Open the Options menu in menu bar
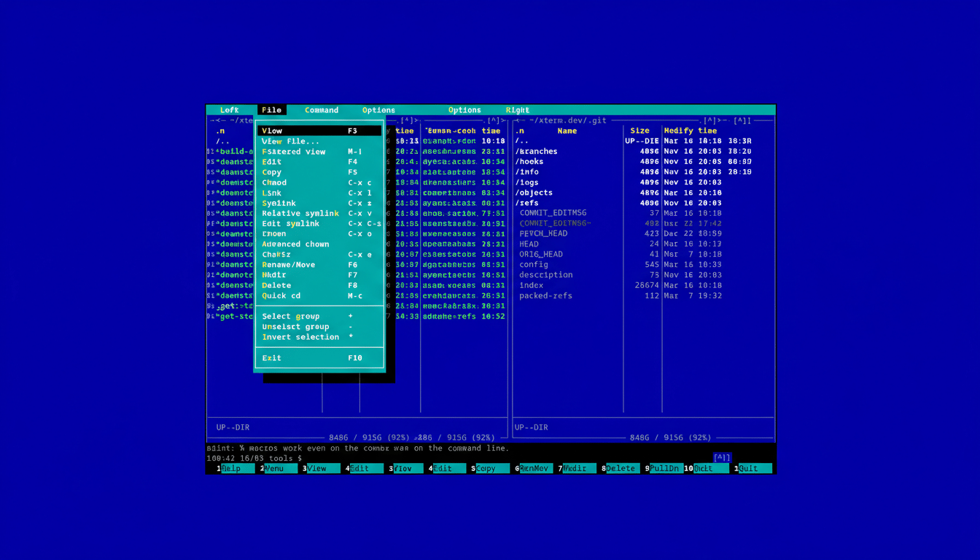The width and height of the screenshot is (980, 560). point(378,109)
